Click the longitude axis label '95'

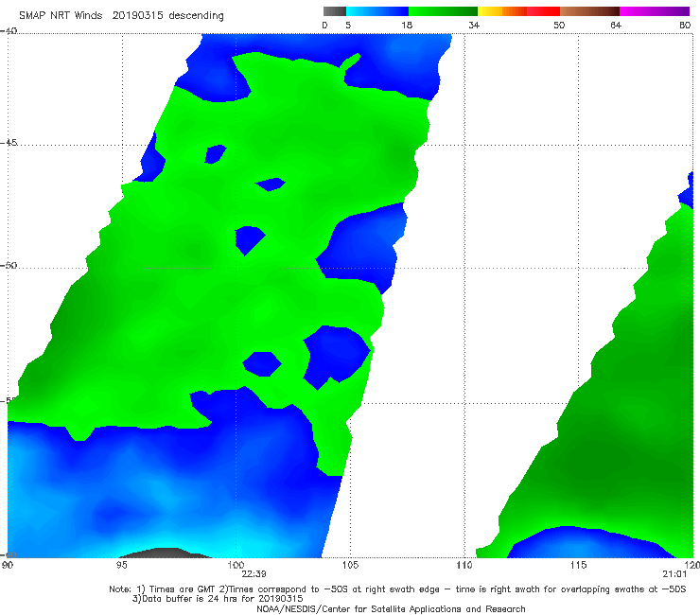coord(121,566)
